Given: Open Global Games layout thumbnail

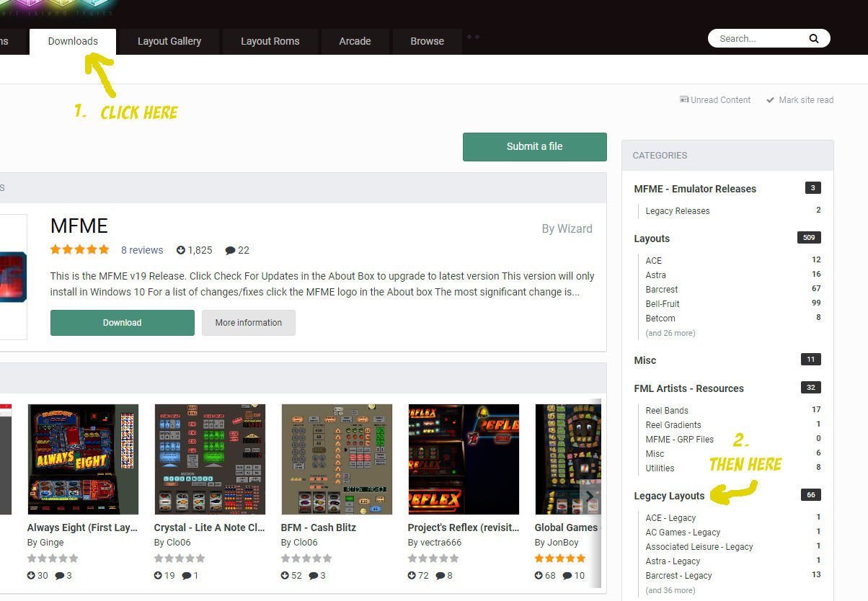Looking at the screenshot, I should click(x=567, y=459).
